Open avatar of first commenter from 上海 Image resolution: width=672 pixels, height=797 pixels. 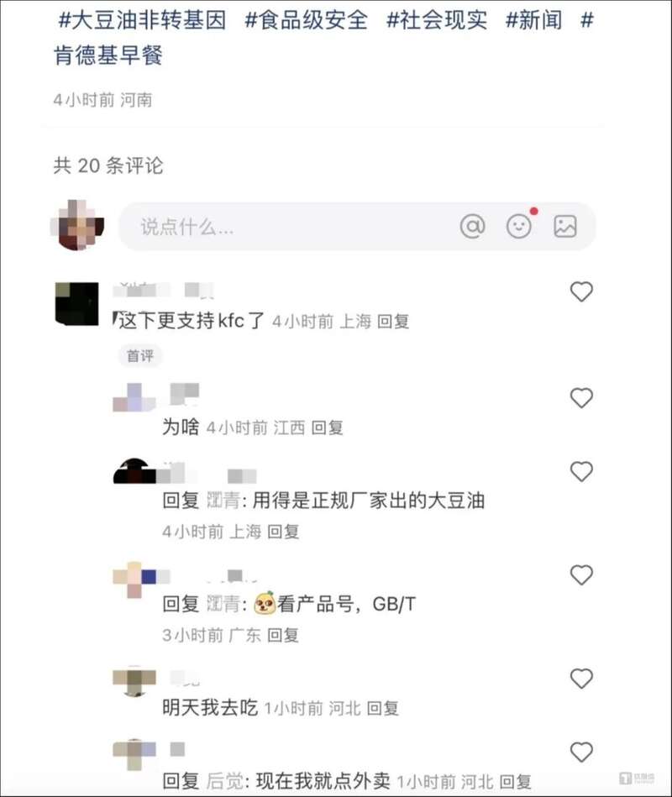click(x=76, y=303)
